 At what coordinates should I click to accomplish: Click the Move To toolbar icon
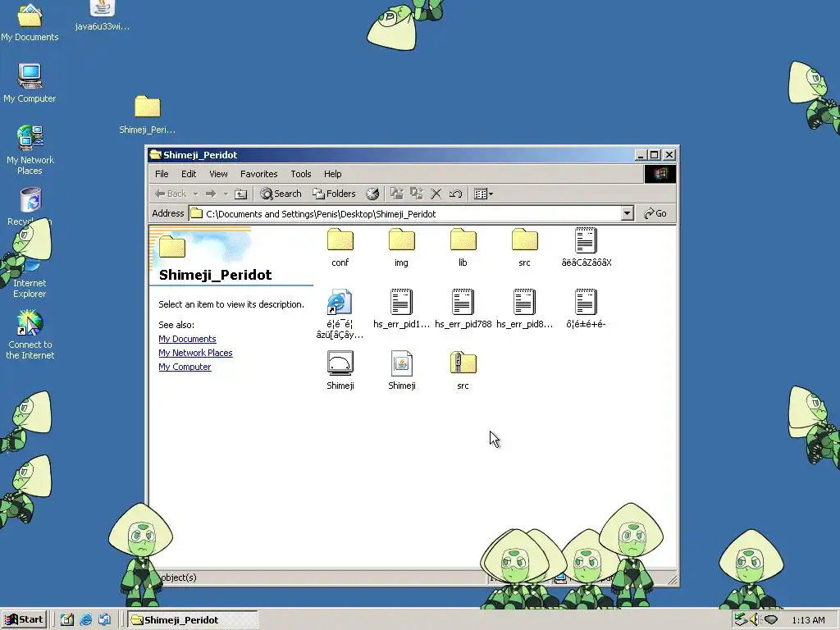click(x=397, y=194)
